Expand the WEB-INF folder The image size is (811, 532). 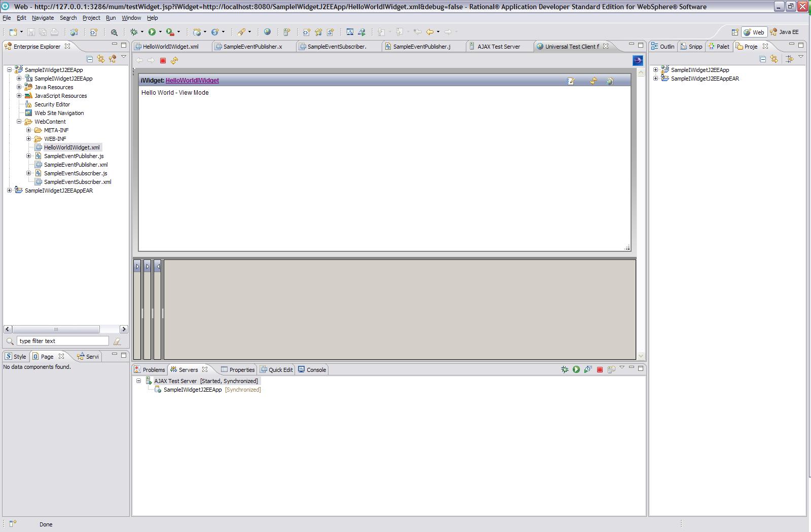click(x=28, y=138)
